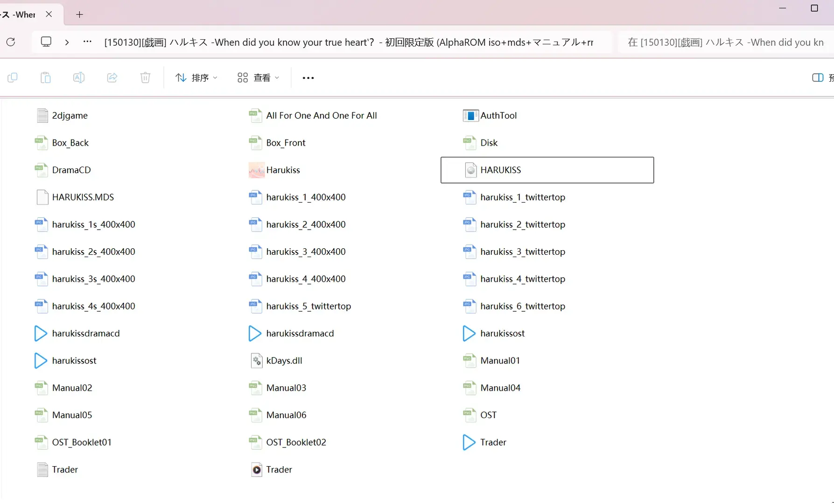Show hidden breadcrumb path via ellipsis

[87, 42]
